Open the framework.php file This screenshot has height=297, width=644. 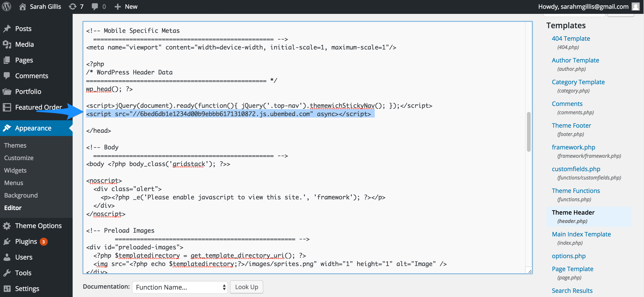point(573,147)
